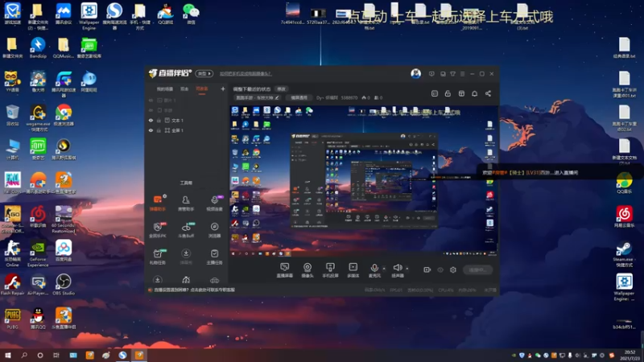
Task: Open settings gear in bottom toolbar
Action: tap(453, 269)
